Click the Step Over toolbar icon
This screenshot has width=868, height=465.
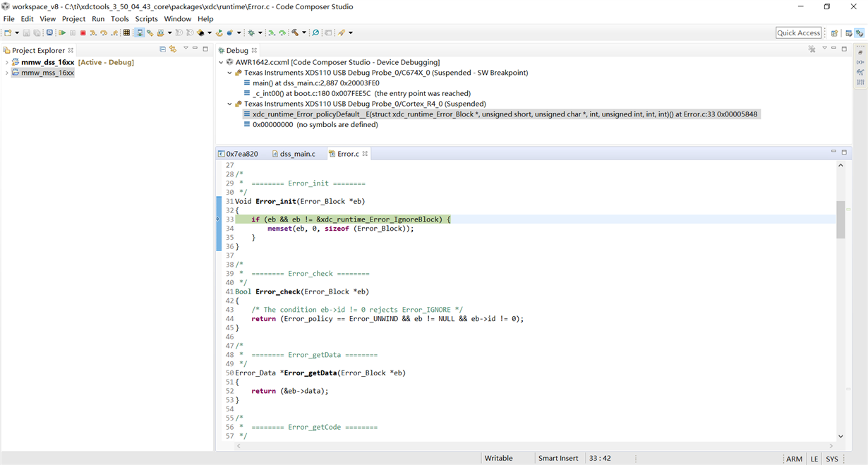[104, 32]
